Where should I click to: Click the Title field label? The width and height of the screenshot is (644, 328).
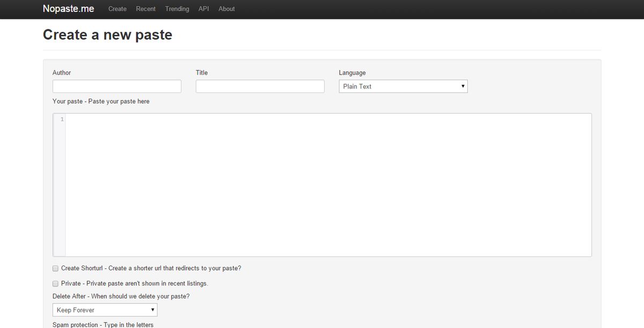point(202,73)
